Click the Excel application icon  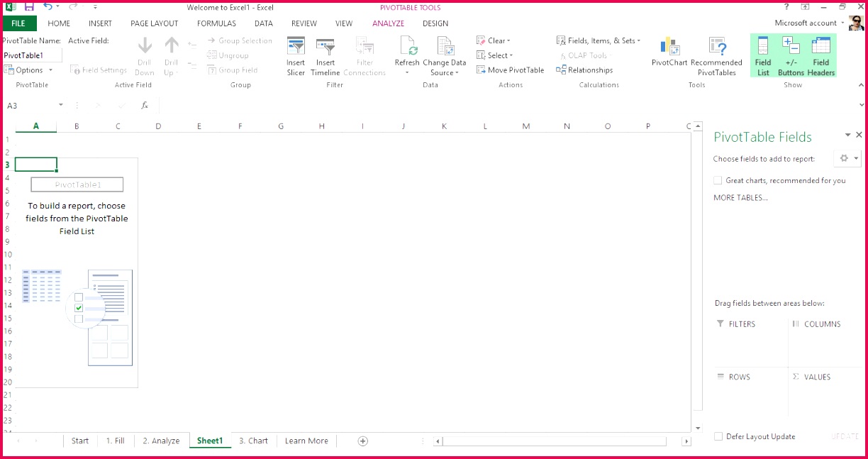[11, 6]
